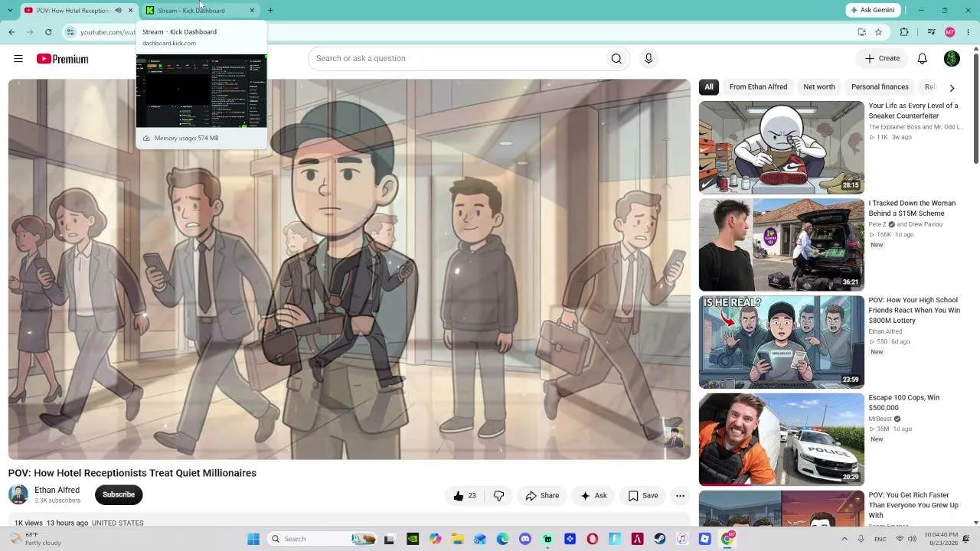Open the weather widget on taskbar

click(34, 539)
